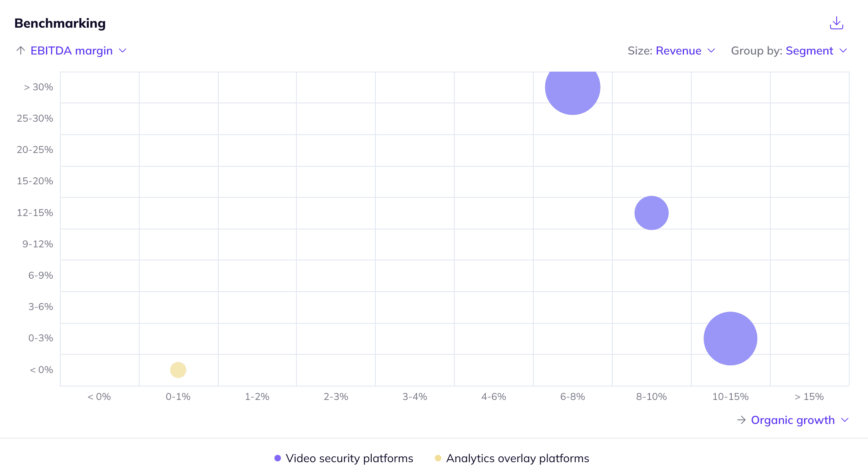This screenshot has height=476, width=868.
Task: Click the purple bubble in 10-15% growth column
Action: coord(730,338)
